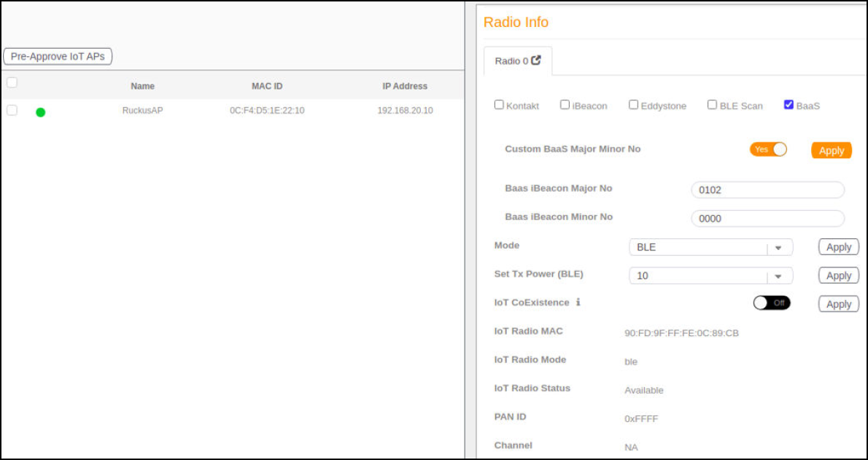The image size is (868, 460).
Task: Click IoT Radio MAC value 90:FD:9F:FF:FE:0C:89:CB
Action: 681,333
